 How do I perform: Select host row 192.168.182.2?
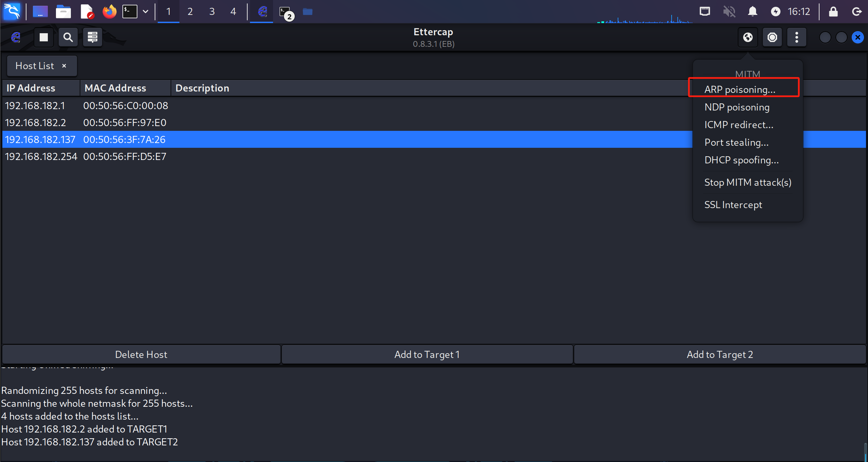[36, 123]
